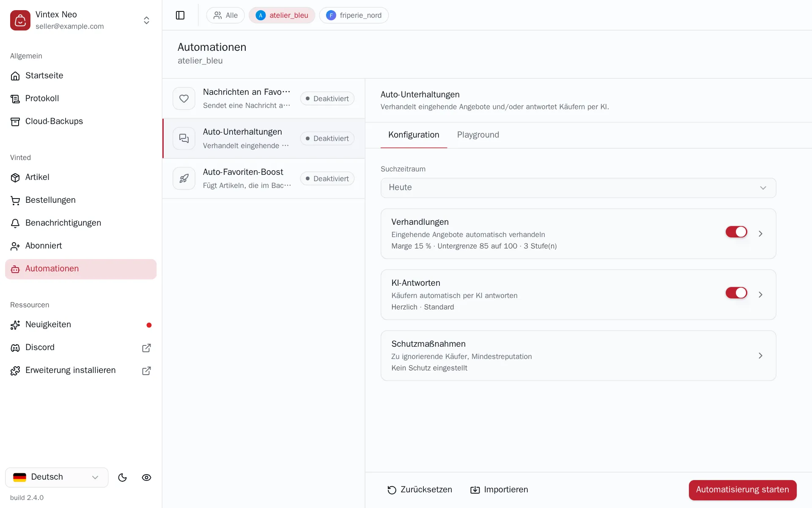Click the Zurücksetzen button
This screenshot has height=508, width=812.
coord(420,490)
